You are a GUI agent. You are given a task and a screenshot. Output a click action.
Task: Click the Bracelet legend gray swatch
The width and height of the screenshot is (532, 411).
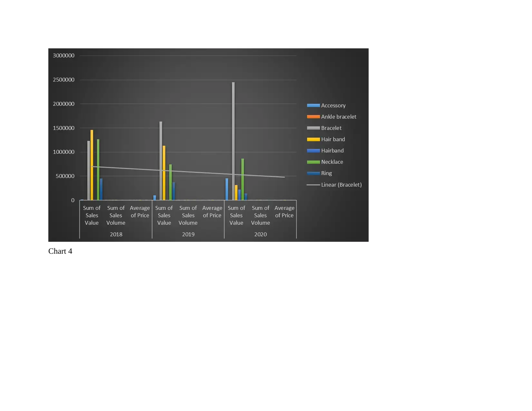click(313, 128)
